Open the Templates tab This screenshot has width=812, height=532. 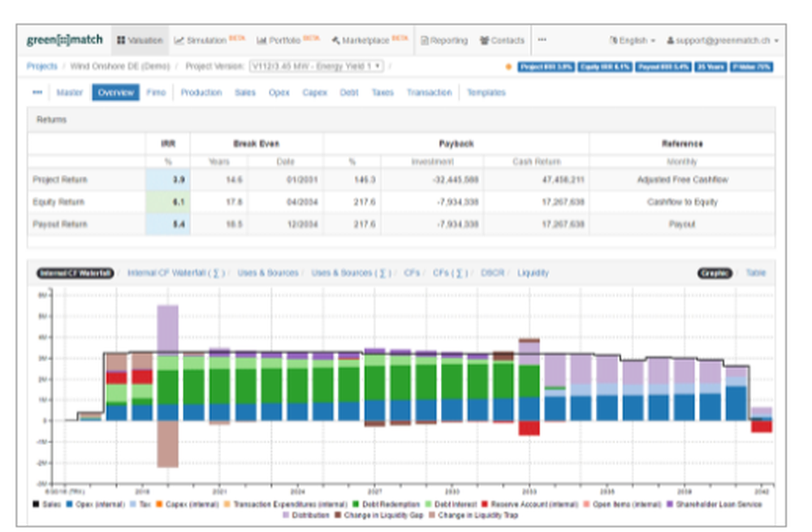486,93
